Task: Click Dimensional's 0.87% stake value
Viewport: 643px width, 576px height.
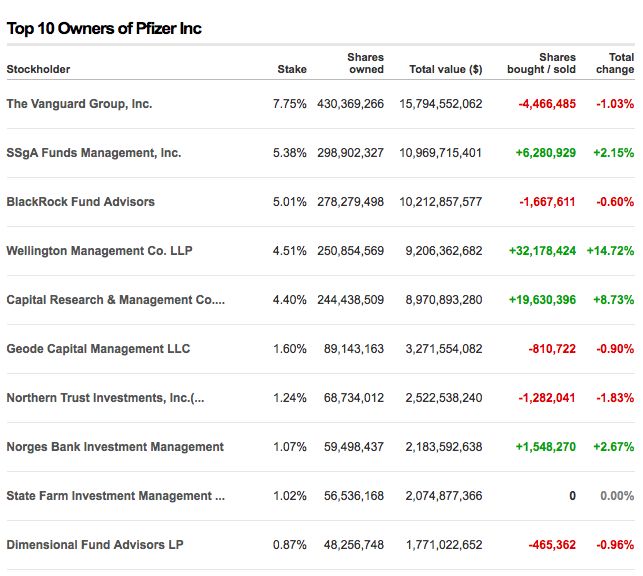Action: coord(290,545)
